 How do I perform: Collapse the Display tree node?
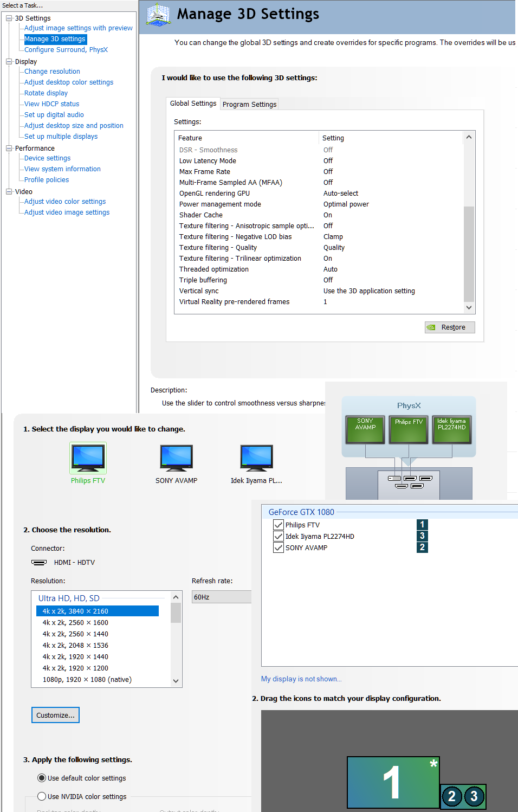(9, 62)
